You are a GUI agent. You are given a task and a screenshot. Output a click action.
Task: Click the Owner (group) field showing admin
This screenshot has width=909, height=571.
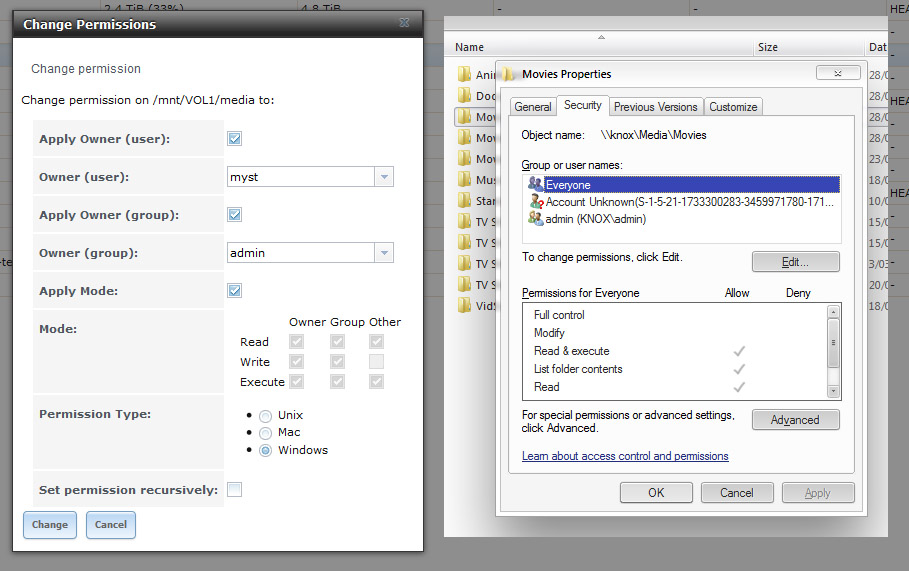pos(301,253)
